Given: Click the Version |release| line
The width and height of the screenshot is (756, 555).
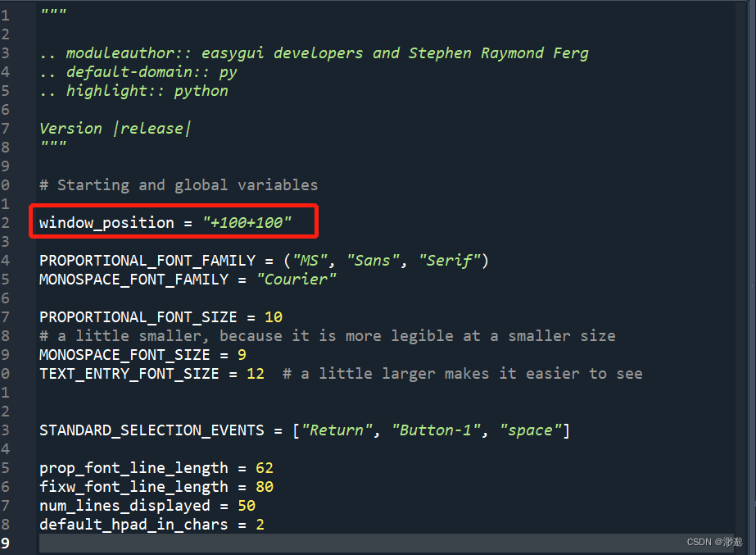Looking at the screenshot, I should pyautogui.click(x=115, y=129).
